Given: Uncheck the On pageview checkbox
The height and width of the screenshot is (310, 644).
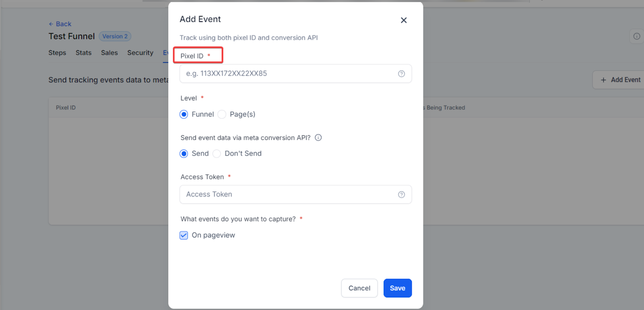Looking at the screenshot, I should pyautogui.click(x=184, y=235).
